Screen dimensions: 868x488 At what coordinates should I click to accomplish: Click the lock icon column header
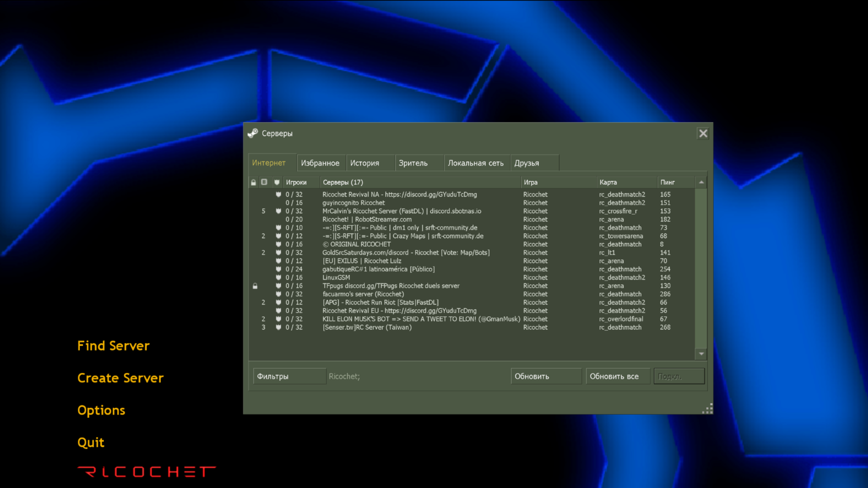(254, 183)
